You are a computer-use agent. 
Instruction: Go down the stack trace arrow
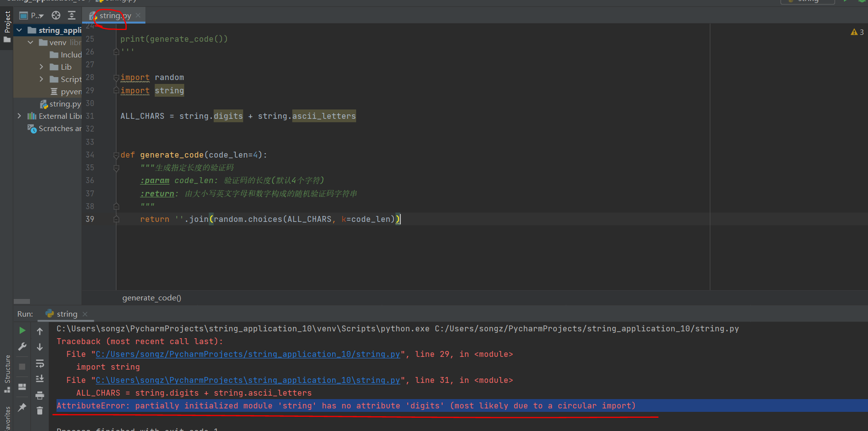click(40, 347)
